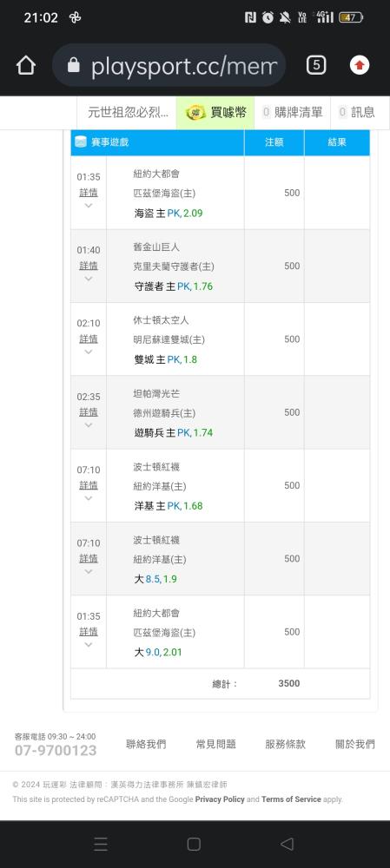Viewport: 390px width, 868px height.
Task: Tap the Android back navigation triangle
Action: point(287,844)
